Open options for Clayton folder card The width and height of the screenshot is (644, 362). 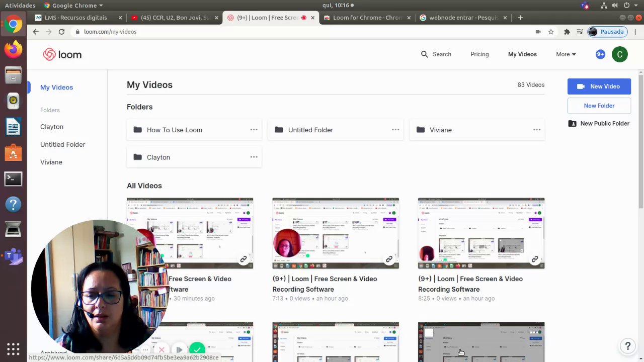254,157
